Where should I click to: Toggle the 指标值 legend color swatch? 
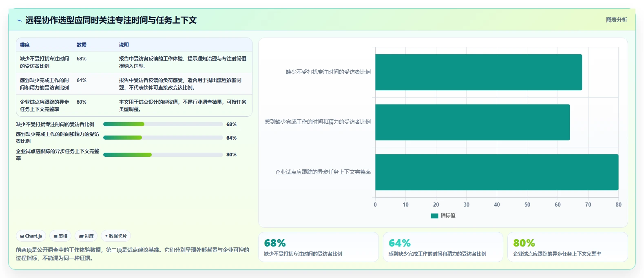click(x=434, y=216)
